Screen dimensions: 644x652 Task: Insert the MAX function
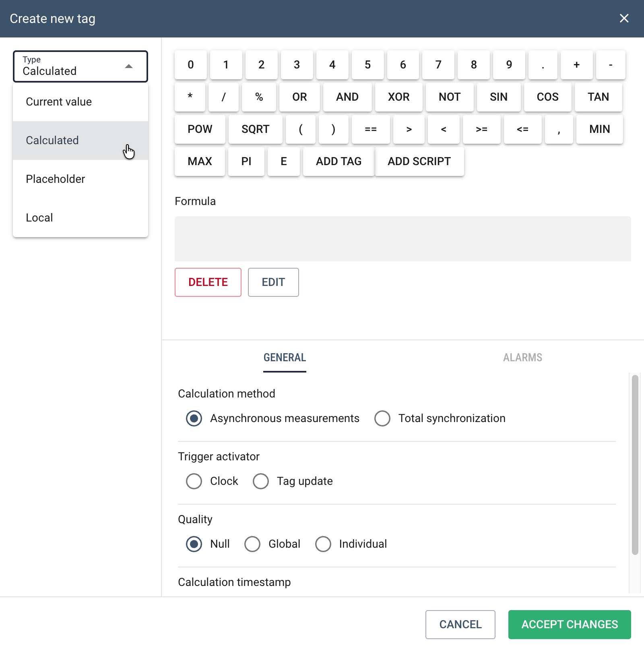click(200, 161)
